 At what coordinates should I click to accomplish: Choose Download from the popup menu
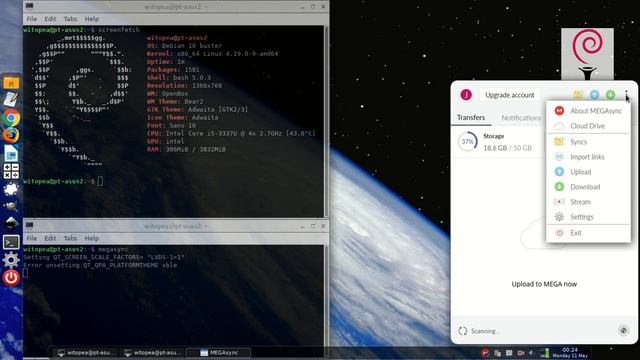click(x=588, y=187)
